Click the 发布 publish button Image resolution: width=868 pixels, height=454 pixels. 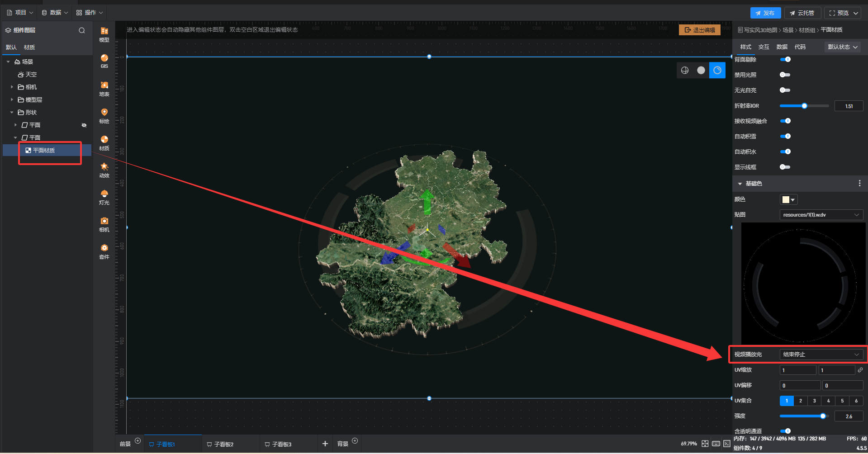(x=765, y=13)
